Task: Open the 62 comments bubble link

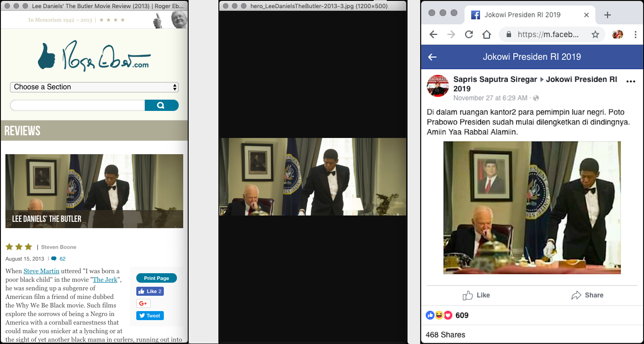Action: coord(59,259)
